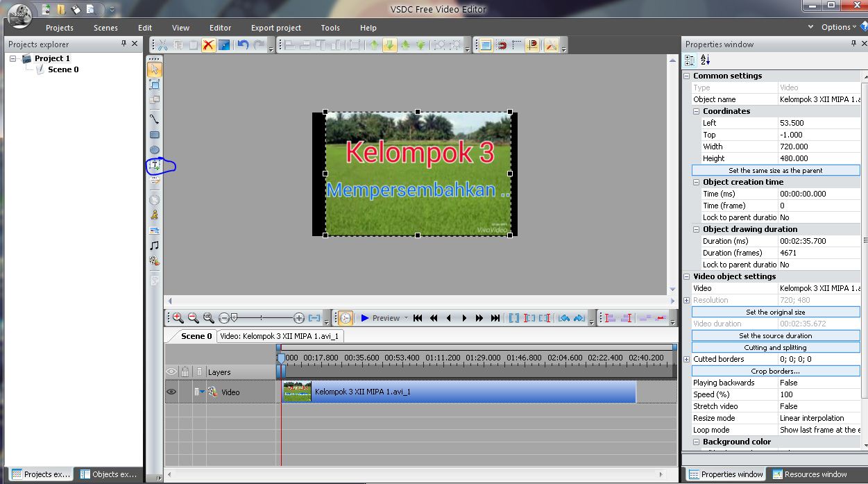Toggle the pin on Projects explorer panel
868x484 pixels.
124,43
